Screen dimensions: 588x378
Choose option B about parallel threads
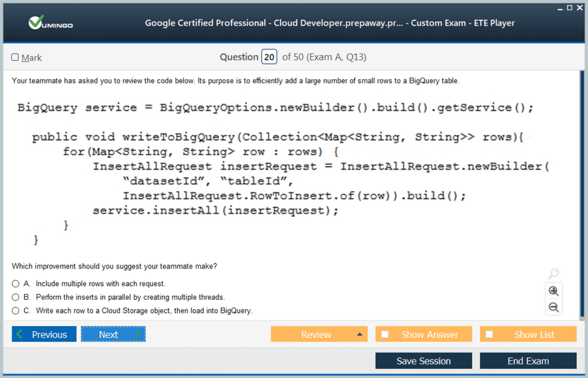16,297
